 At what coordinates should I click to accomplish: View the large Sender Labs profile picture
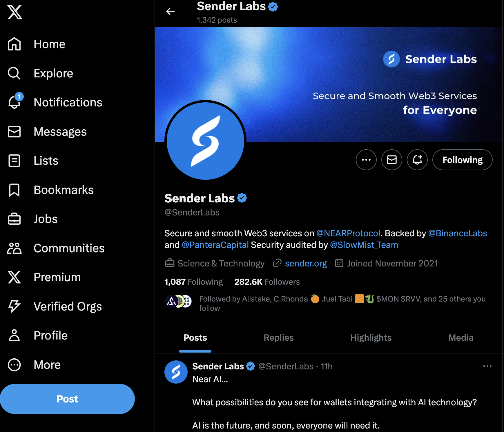(x=205, y=141)
